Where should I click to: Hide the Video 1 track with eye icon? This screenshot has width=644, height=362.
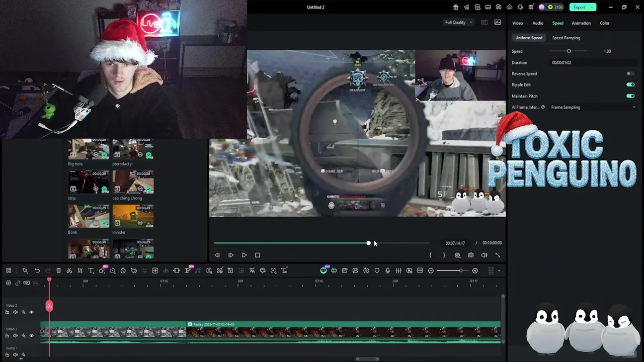coord(31,336)
